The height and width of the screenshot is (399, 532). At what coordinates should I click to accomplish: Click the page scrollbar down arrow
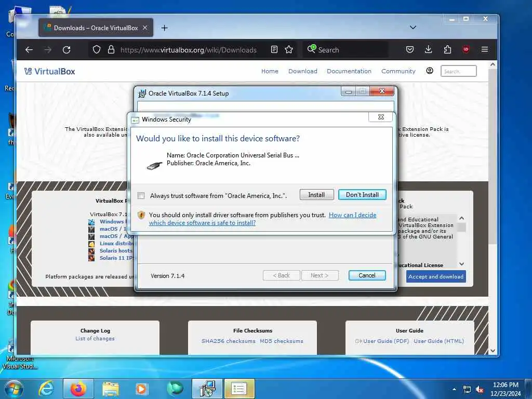tap(493, 351)
